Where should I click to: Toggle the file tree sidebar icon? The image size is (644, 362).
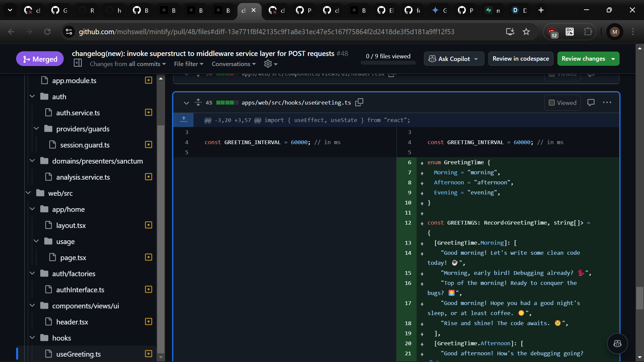78,63
